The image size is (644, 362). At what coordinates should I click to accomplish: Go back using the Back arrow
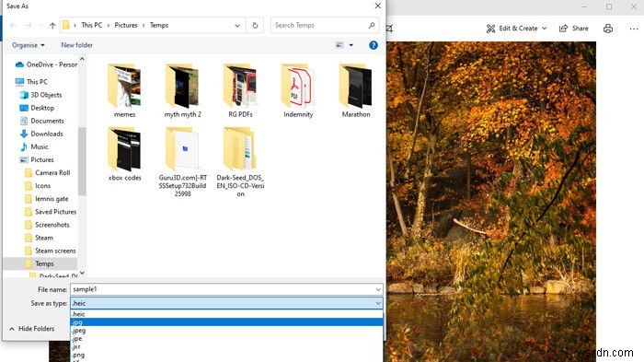(x=13, y=26)
